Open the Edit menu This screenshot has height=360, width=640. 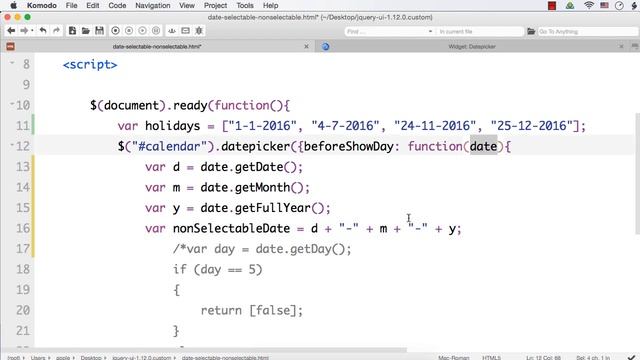(93, 5)
